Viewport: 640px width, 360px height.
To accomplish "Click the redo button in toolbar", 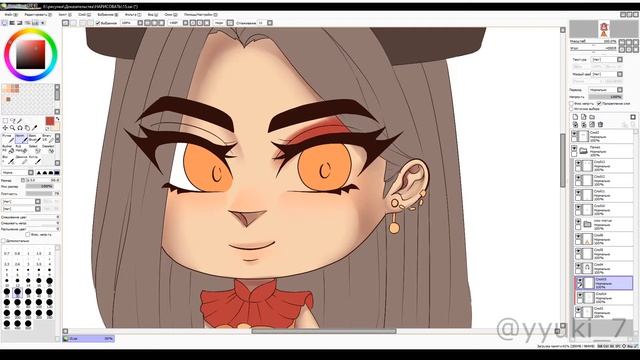I will pos(73,23).
